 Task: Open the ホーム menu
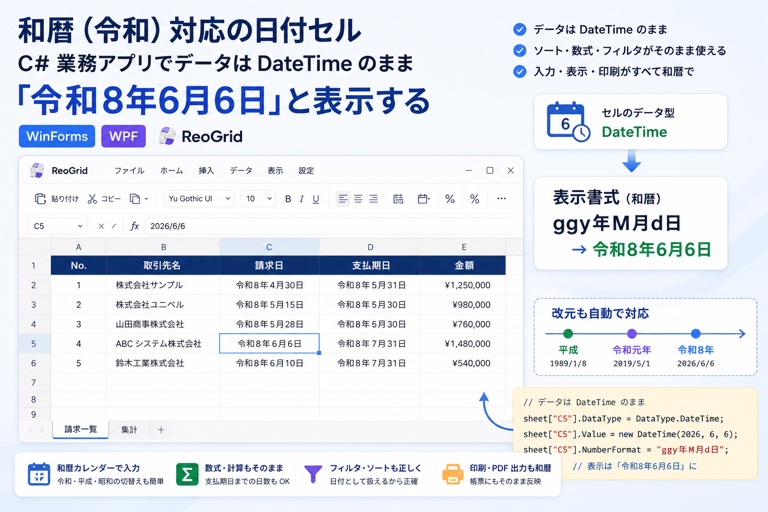(x=171, y=171)
